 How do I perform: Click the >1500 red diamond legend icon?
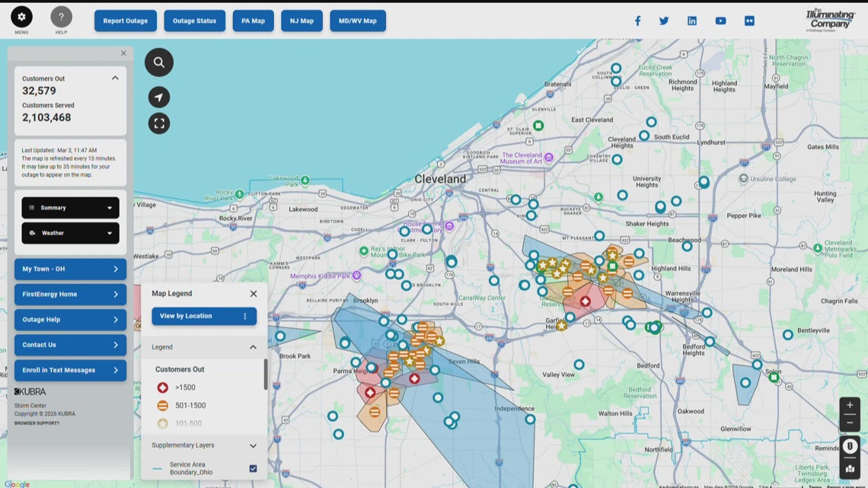click(162, 388)
